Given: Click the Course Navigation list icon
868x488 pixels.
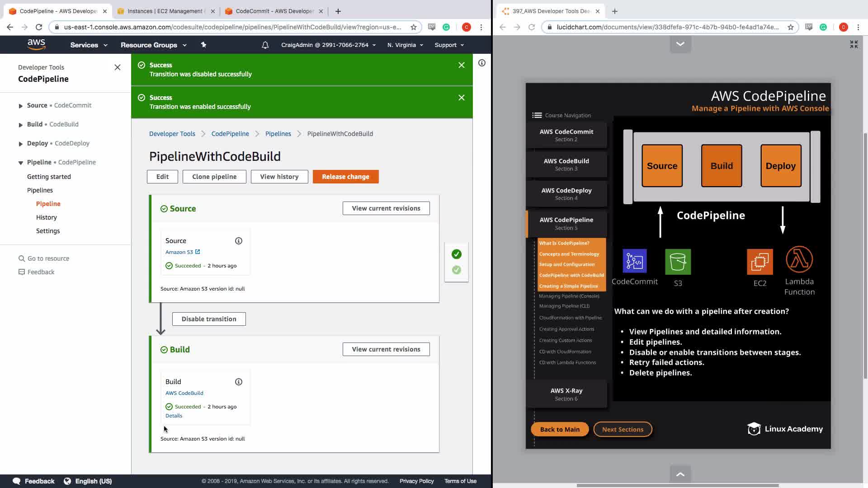Looking at the screenshot, I should [537, 115].
